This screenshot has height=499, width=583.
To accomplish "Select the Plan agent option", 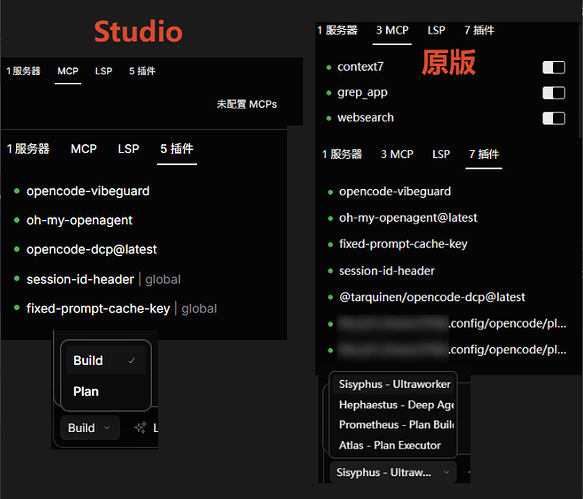I will tap(106, 392).
